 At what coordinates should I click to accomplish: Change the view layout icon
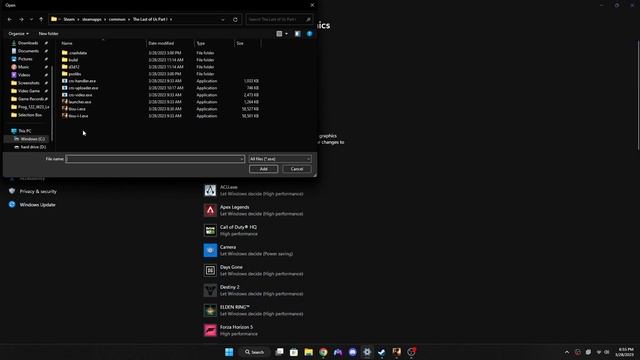pos(279,34)
